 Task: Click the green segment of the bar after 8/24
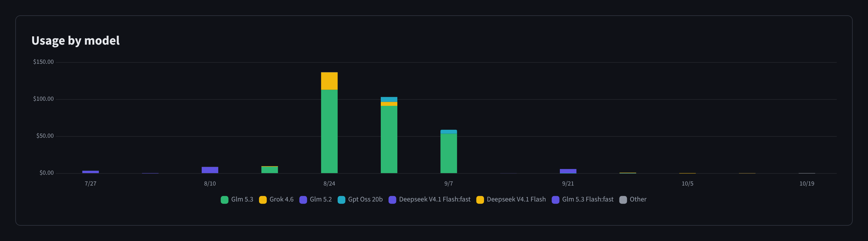click(389, 140)
